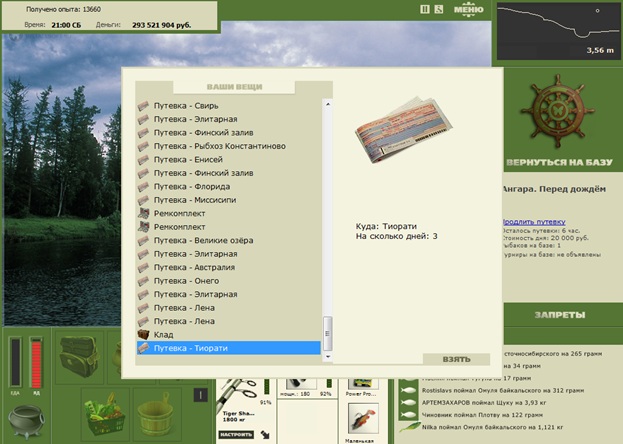Click the ship wheel return icon

point(557,111)
